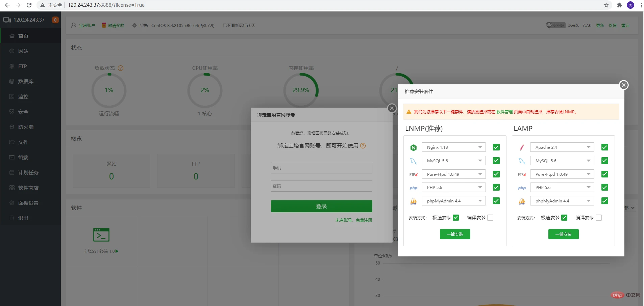Click the FTP icon in LAMP list
The height and width of the screenshot is (306, 644).
(522, 174)
